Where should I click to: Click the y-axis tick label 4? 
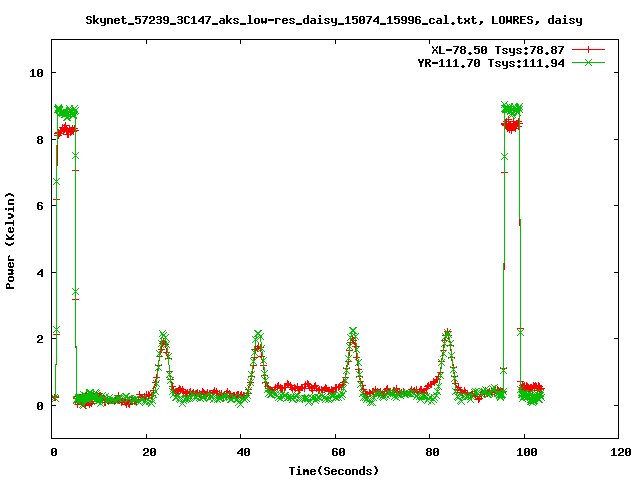pos(40,273)
